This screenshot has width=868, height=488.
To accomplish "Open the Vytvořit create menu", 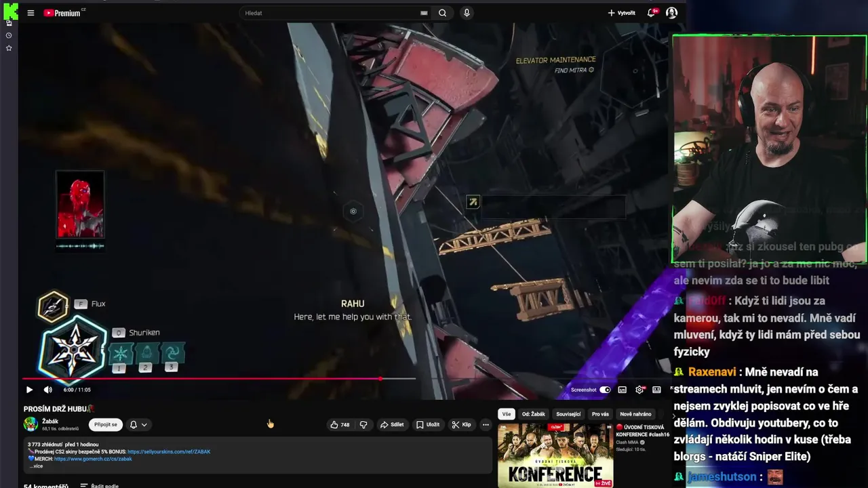I will tap(621, 13).
